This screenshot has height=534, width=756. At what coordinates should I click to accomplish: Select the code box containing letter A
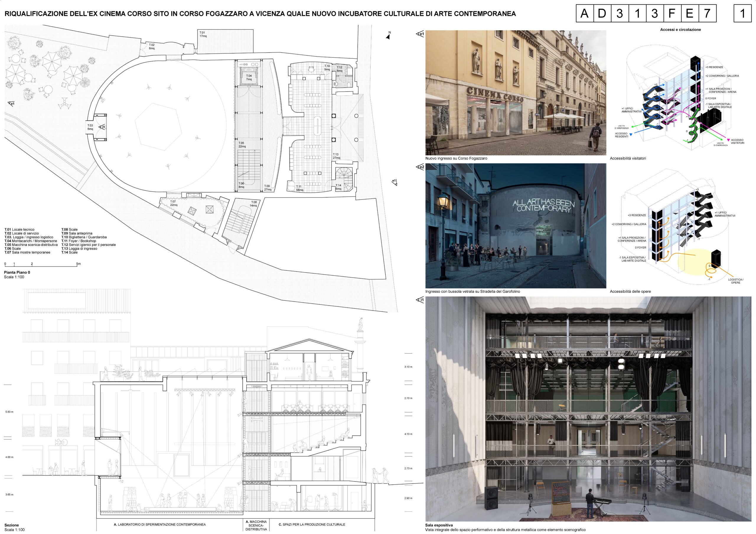[584, 14]
